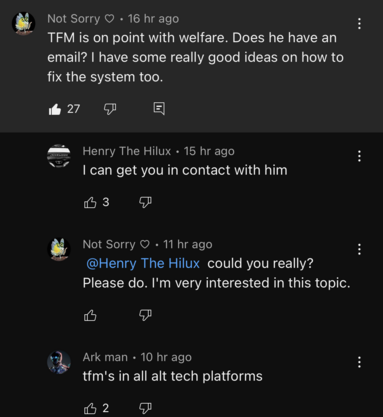Open Henry The Hilux's profile avatar
The height and width of the screenshot is (417, 383).
click(x=59, y=156)
